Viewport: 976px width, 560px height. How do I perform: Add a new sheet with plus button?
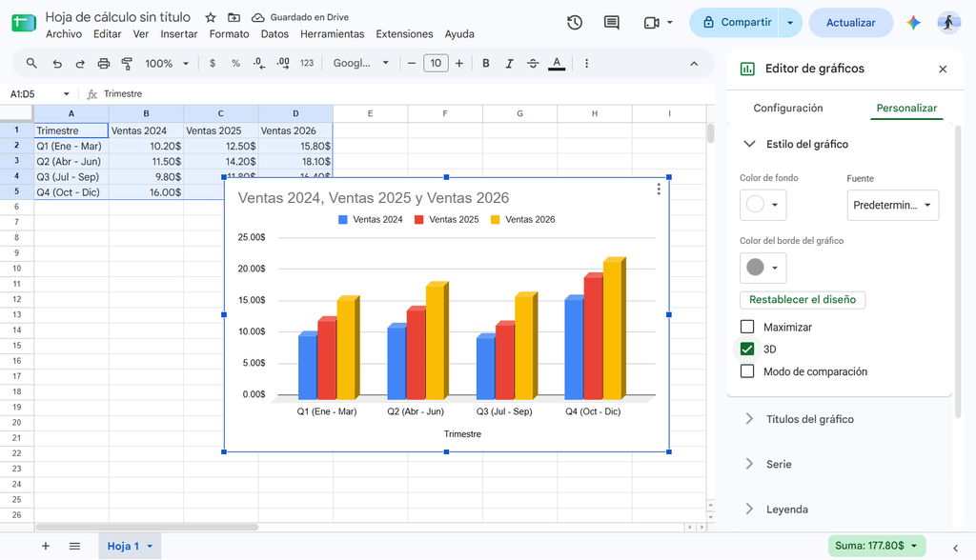(x=46, y=546)
